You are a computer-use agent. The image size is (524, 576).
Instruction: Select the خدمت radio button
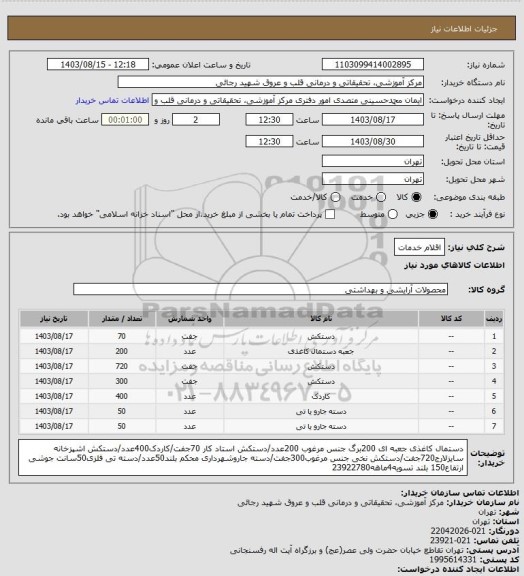click(381, 197)
